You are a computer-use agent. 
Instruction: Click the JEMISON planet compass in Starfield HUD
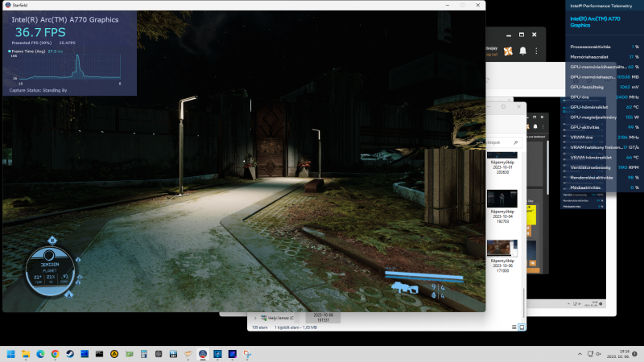(50, 271)
